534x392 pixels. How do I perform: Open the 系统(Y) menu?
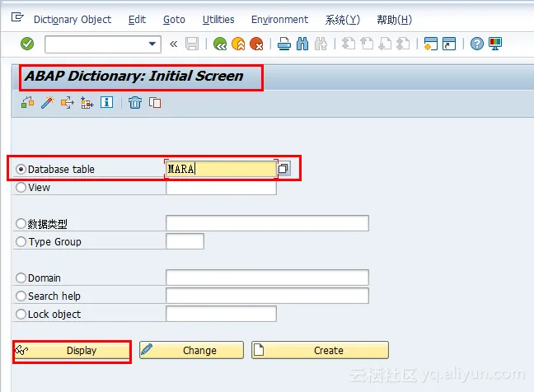pos(342,20)
